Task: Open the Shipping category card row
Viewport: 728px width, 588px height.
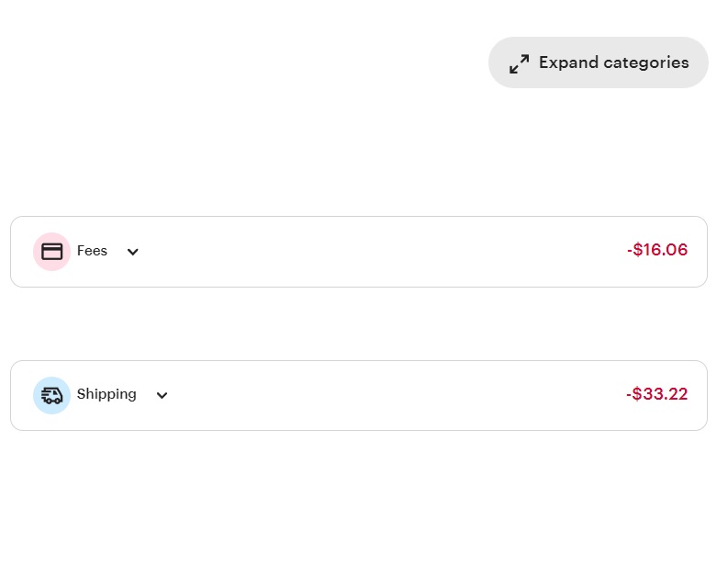Action: coord(367,395)
